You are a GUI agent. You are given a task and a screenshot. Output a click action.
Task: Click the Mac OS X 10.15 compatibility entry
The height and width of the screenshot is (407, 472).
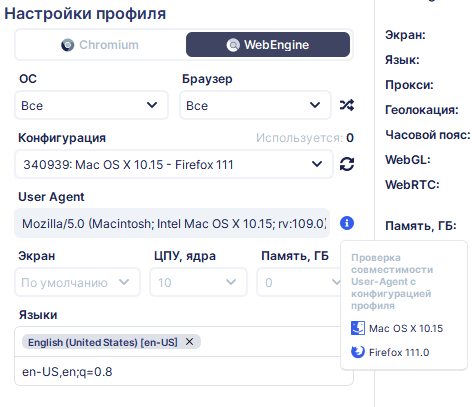[397, 328]
